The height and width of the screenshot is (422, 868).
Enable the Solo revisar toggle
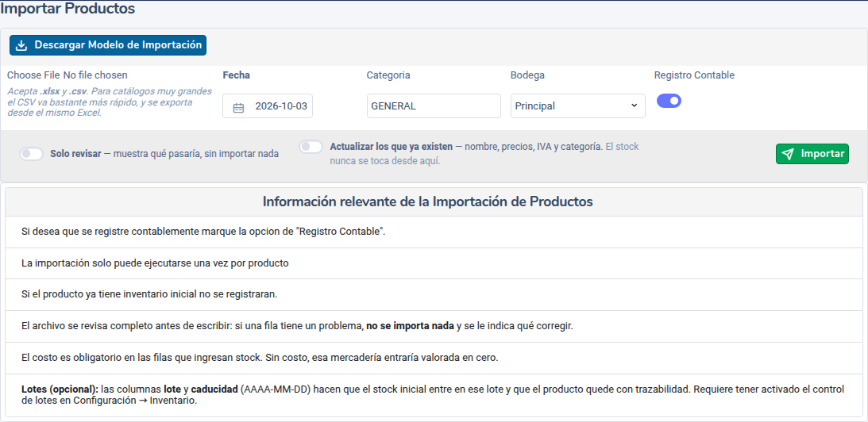coord(32,154)
